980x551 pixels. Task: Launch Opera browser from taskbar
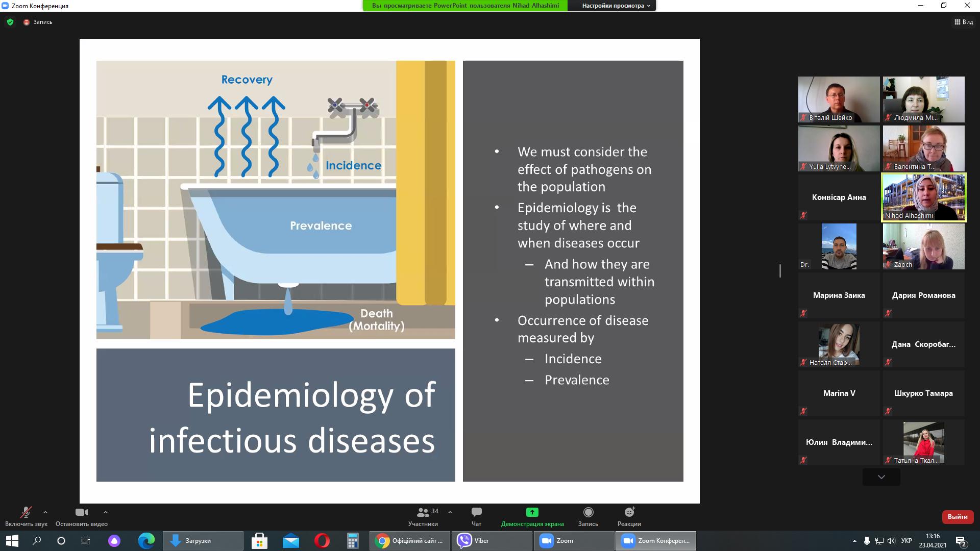coord(322,541)
